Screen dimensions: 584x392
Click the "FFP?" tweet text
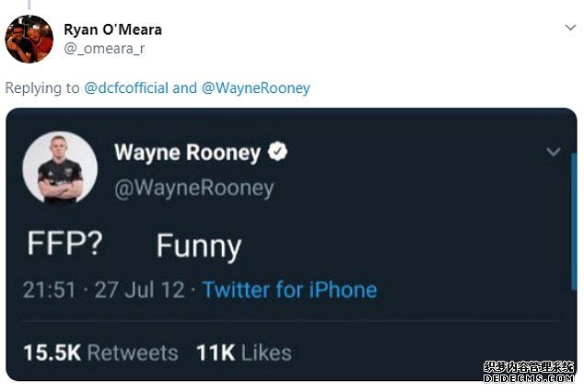point(64,246)
